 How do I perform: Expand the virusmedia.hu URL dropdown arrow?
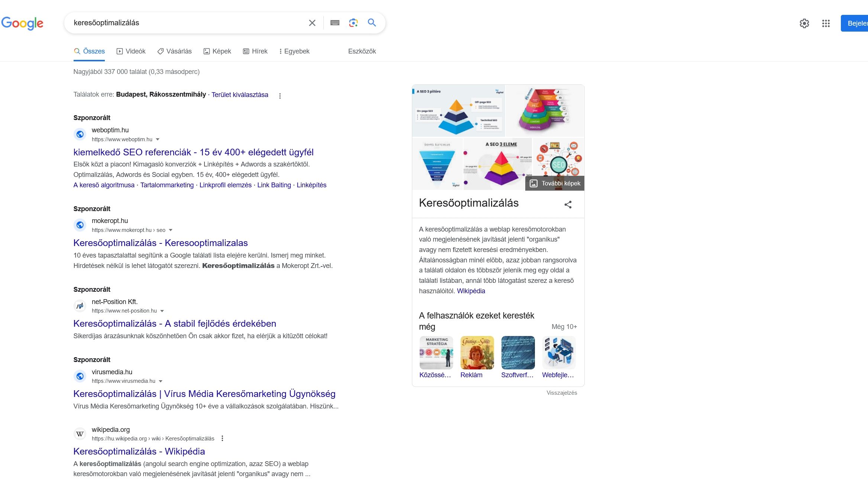tap(161, 381)
